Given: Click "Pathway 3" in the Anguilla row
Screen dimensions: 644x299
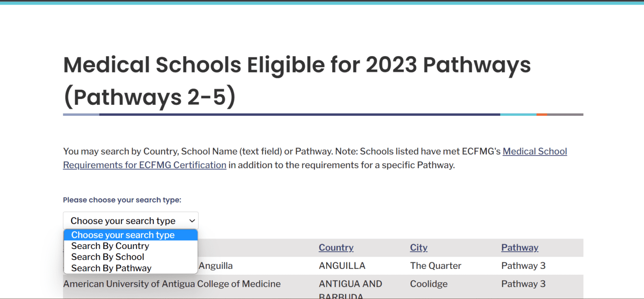Looking at the screenshot, I should pos(523,265).
